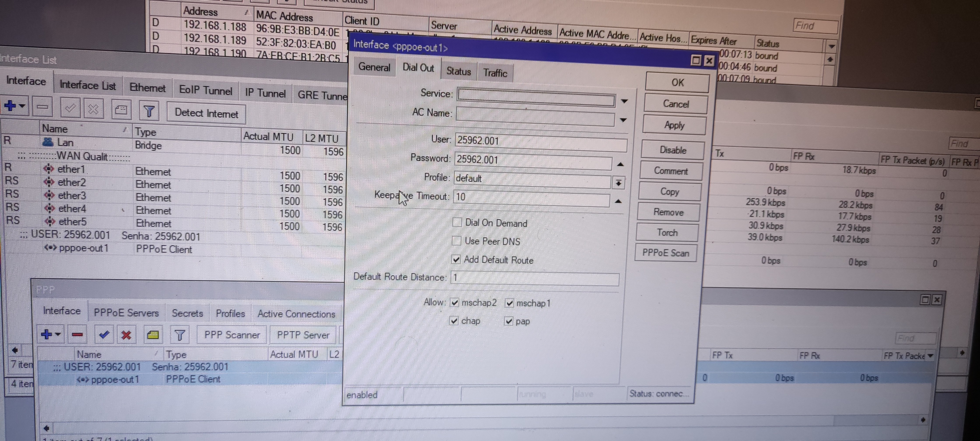Enable the Dial On Demand checkbox
The image size is (980, 441).
click(457, 222)
